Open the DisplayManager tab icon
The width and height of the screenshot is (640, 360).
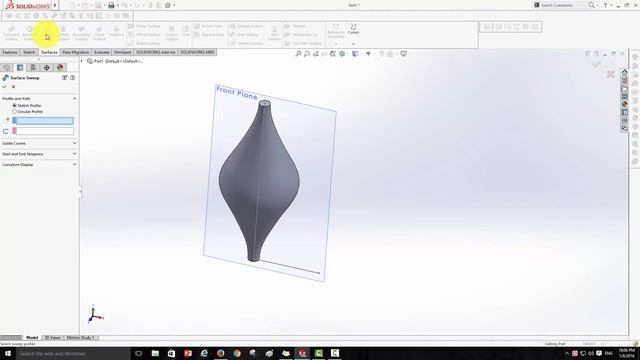coord(60,68)
